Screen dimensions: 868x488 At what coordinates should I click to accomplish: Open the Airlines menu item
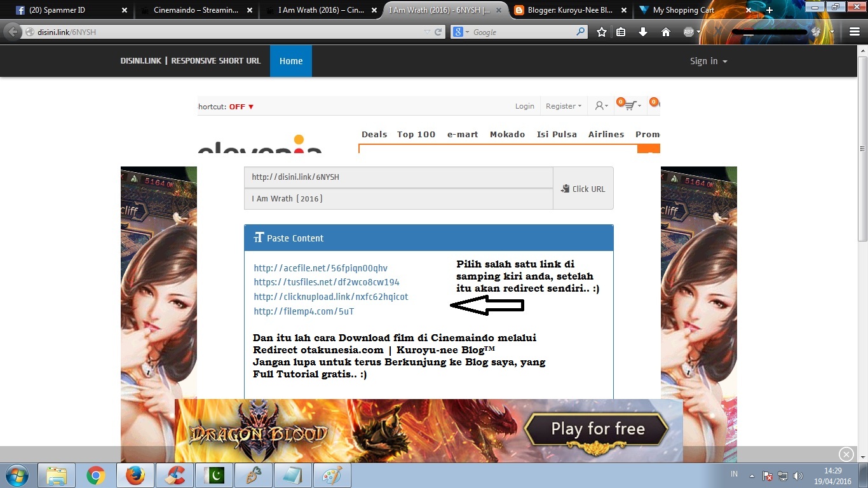(606, 134)
